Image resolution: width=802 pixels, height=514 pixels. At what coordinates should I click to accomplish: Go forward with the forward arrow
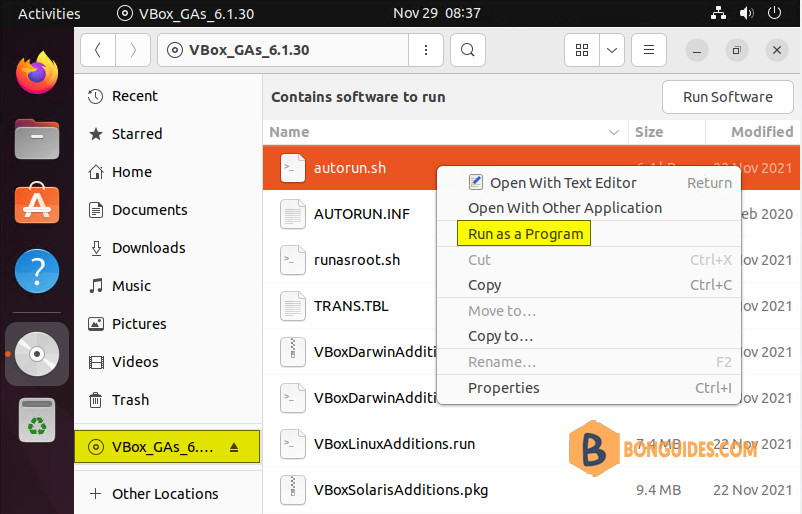coord(133,50)
